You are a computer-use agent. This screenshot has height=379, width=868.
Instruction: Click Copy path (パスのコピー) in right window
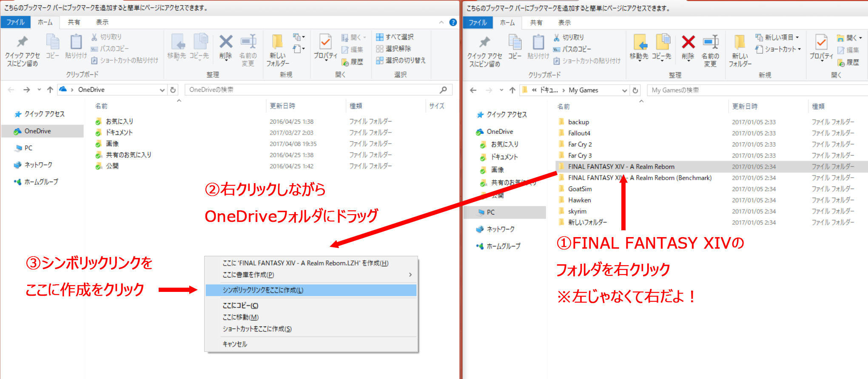[572, 49]
